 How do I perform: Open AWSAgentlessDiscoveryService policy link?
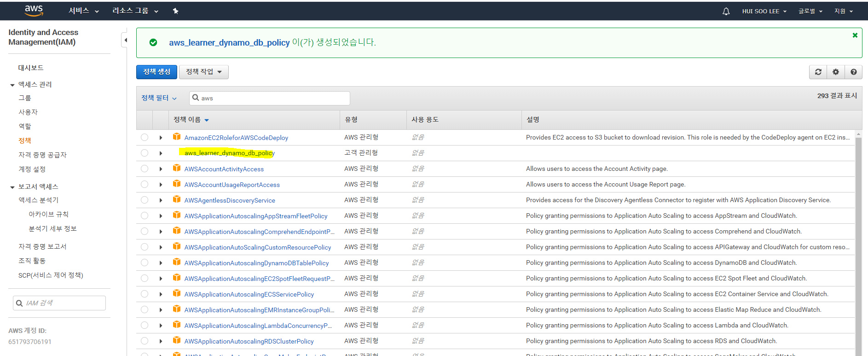click(x=230, y=200)
